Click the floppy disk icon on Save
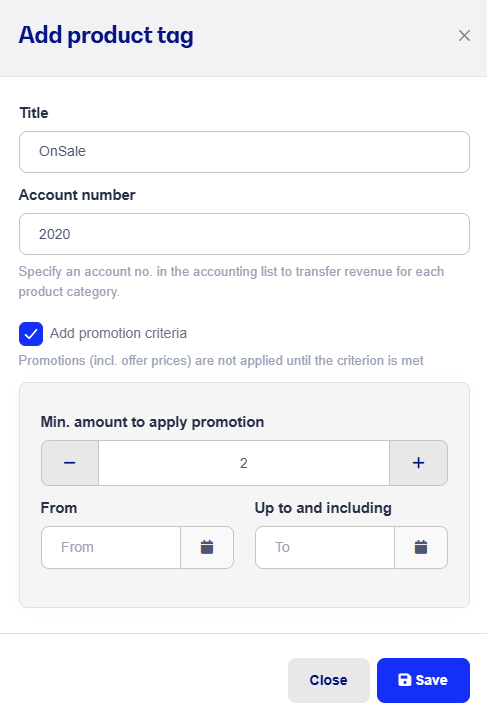The image size is (487, 720). click(x=404, y=680)
